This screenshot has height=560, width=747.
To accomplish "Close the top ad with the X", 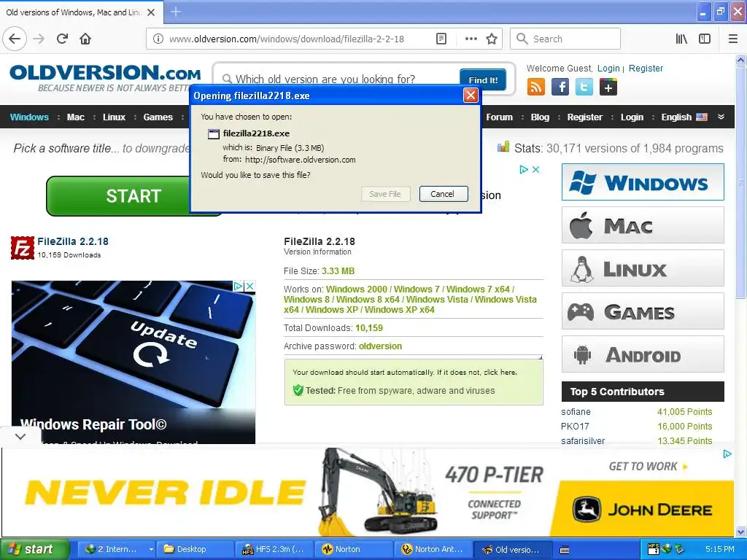I will click(536, 169).
